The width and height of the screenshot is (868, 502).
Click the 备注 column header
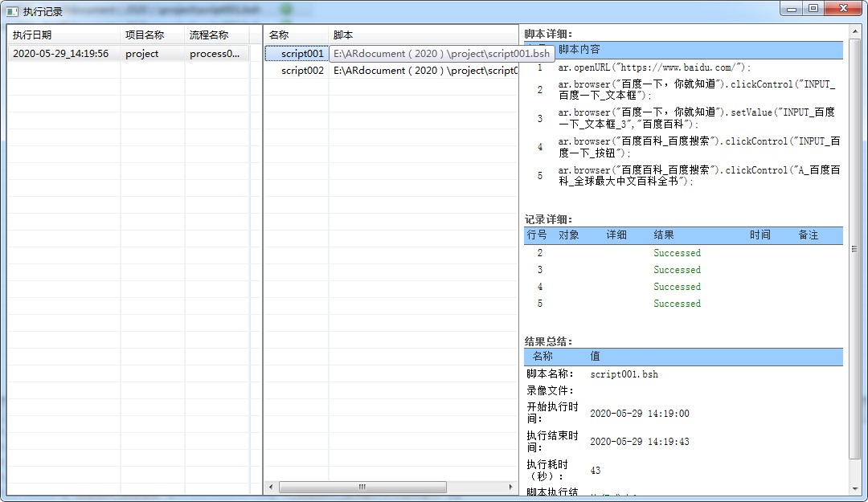[x=808, y=235]
